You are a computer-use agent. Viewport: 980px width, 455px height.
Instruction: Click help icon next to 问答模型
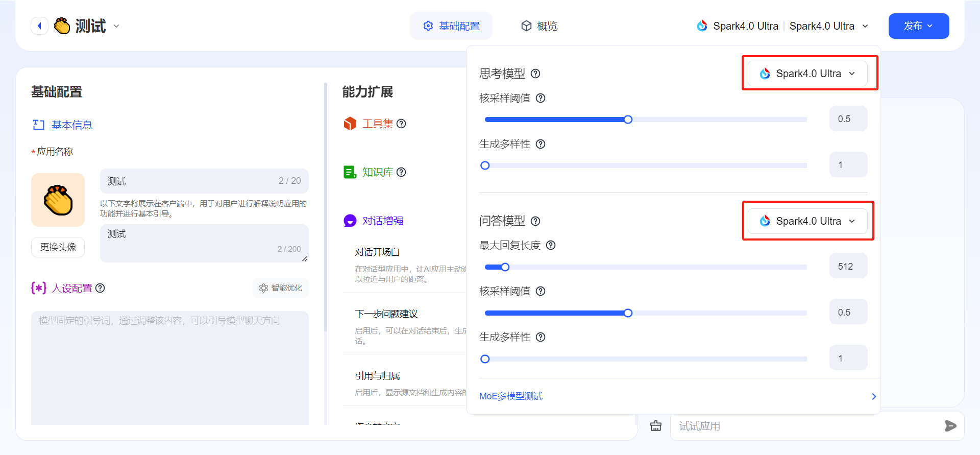pos(535,221)
